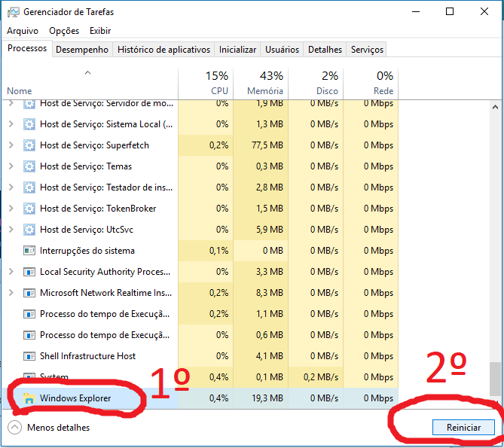Select the Processos tab
This screenshot has width=504, height=448.
tap(27, 48)
